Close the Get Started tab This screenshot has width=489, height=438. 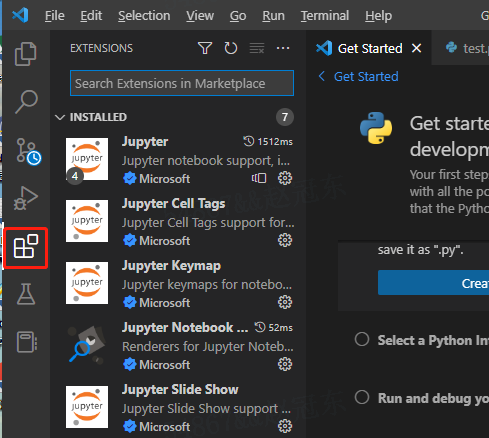coord(416,48)
